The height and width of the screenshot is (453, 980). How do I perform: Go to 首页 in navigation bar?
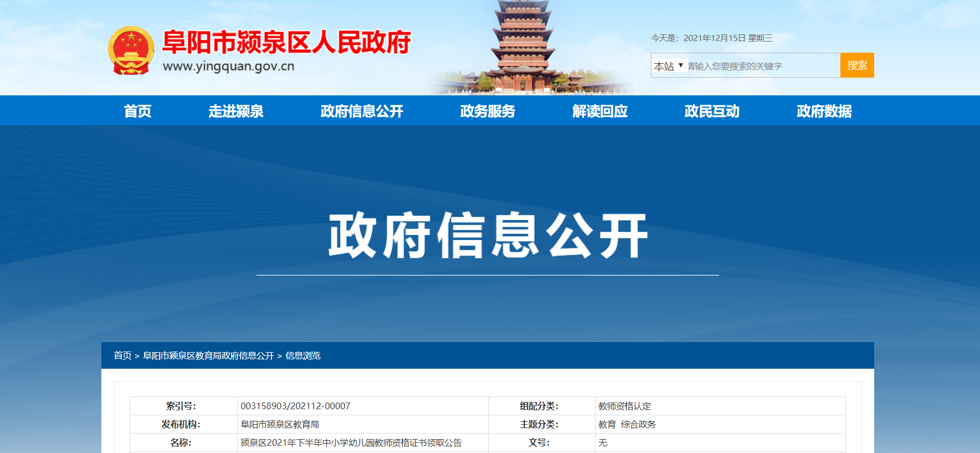137,111
